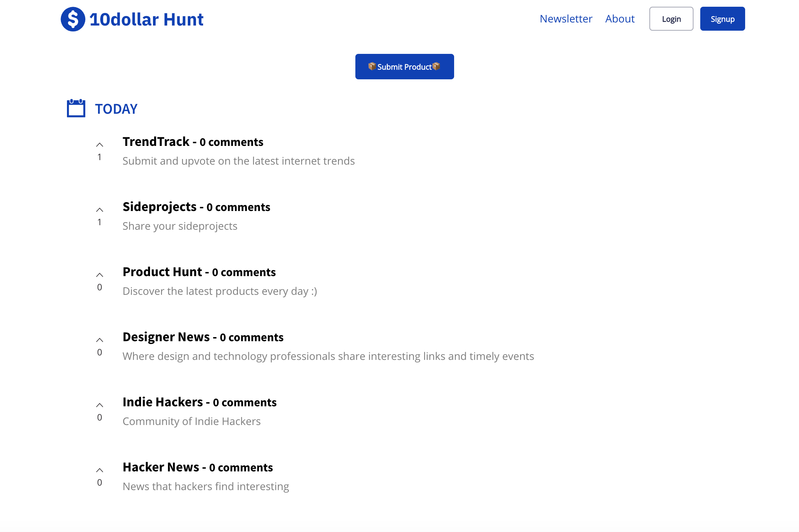Image resolution: width=799 pixels, height=532 pixels.
Task: Open the Indie Hackers community page
Action: (x=163, y=402)
